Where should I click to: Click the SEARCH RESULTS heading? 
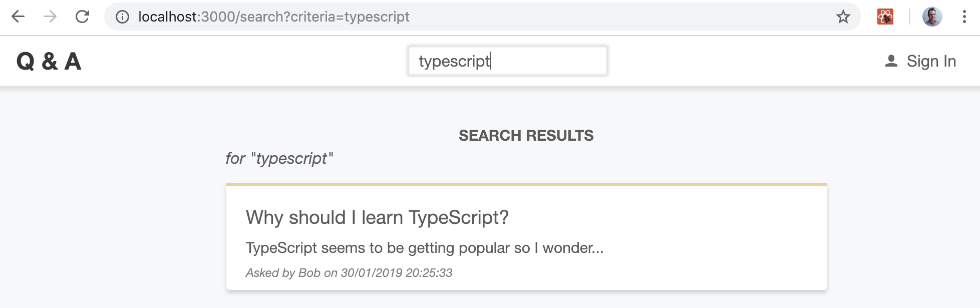tap(526, 136)
